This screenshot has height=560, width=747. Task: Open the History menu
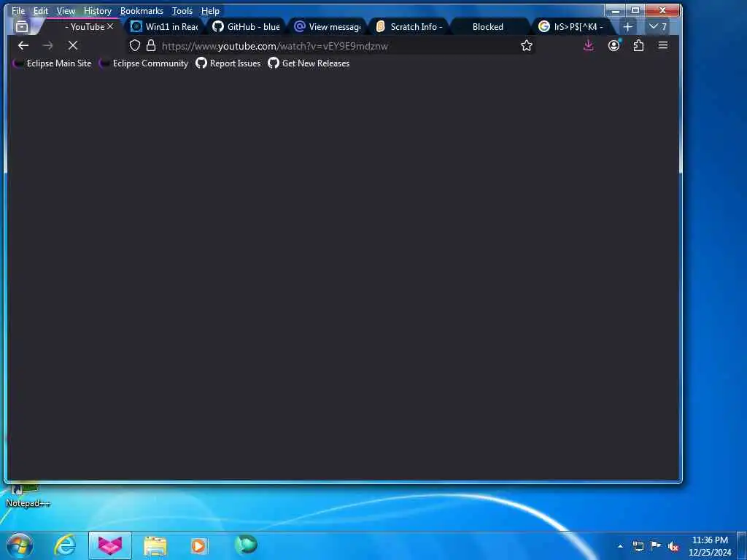(98, 11)
